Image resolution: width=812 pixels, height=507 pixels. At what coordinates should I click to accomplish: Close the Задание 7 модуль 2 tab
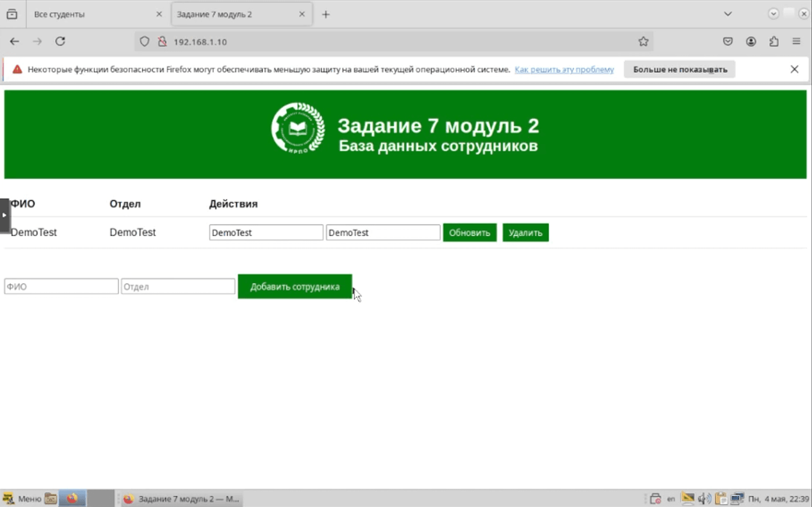302,14
